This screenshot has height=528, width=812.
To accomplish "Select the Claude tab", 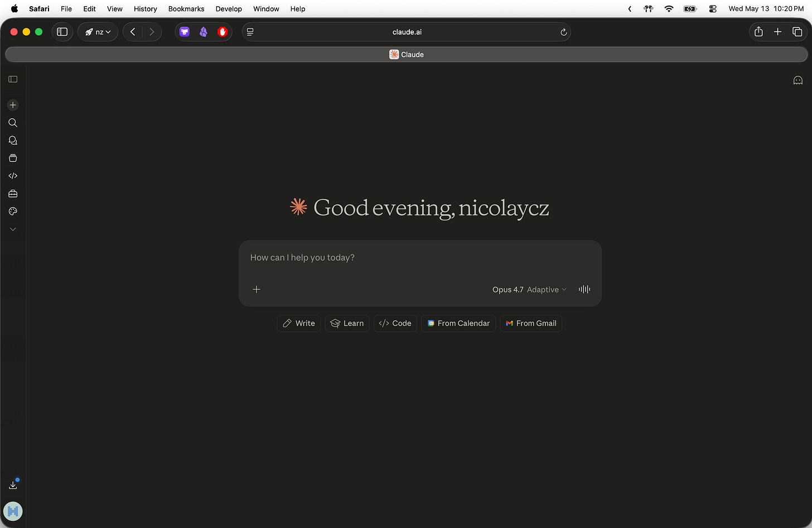I will click(407, 54).
